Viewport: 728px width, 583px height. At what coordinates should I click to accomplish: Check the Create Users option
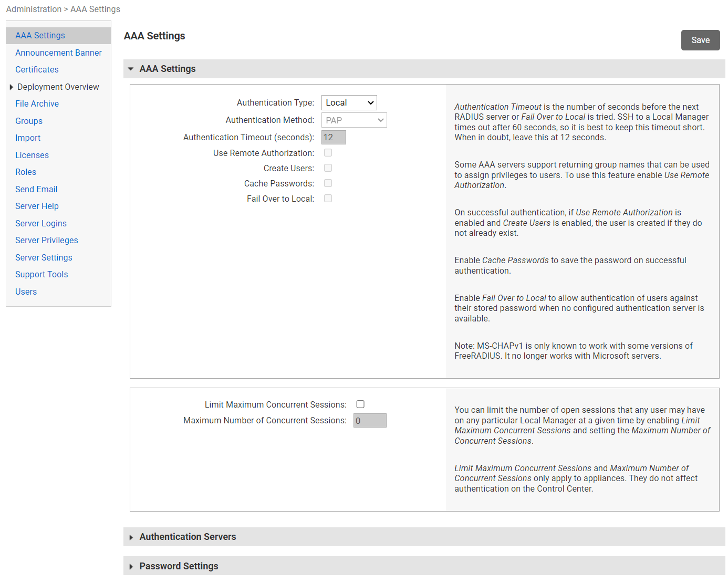pyautogui.click(x=328, y=168)
